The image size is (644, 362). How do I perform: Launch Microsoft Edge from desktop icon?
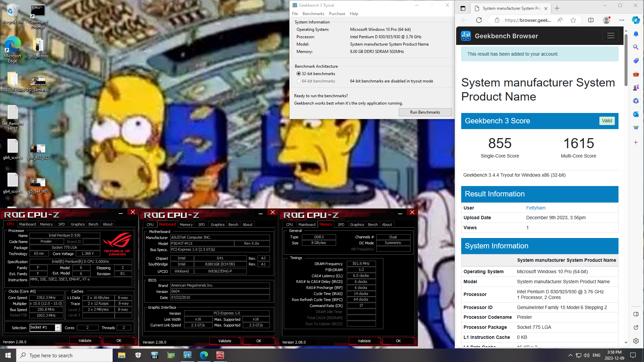[x=12, y=49]
